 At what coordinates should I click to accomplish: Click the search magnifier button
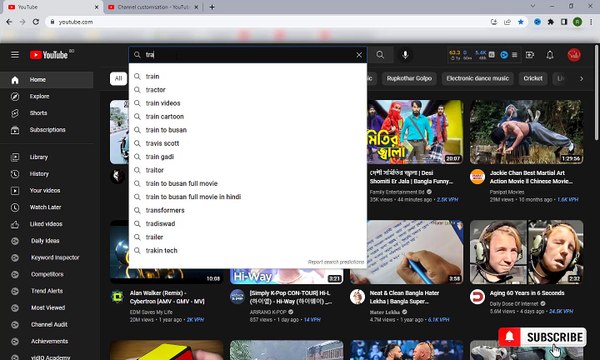click(380, 55)
